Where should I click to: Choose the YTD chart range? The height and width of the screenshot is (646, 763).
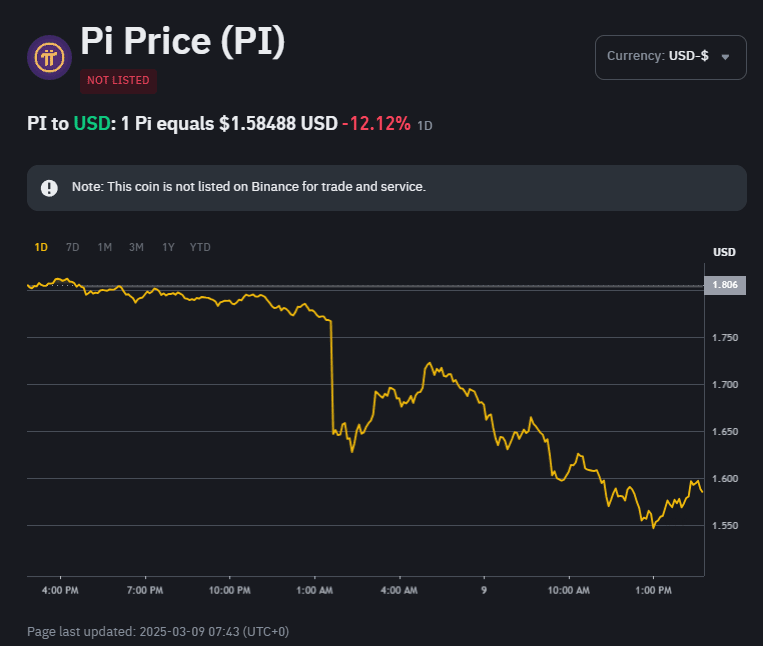(200, 247)
